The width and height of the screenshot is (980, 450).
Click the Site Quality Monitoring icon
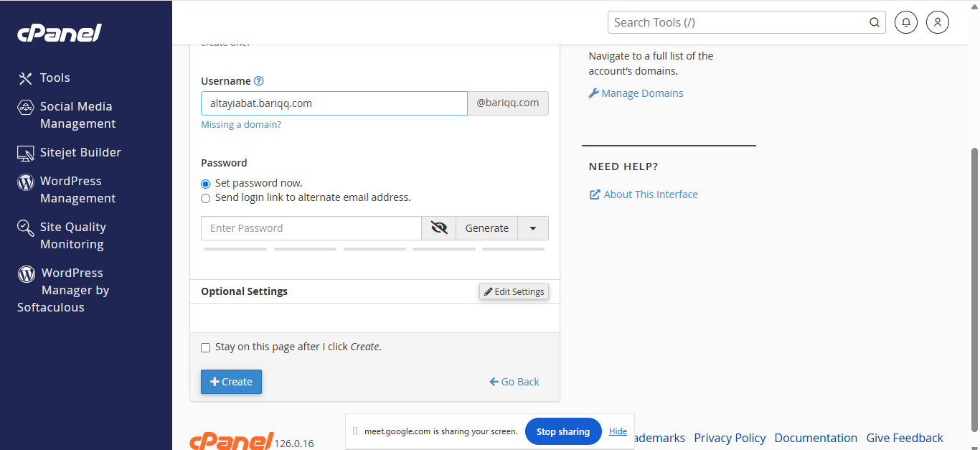click(x=26, y=228)
